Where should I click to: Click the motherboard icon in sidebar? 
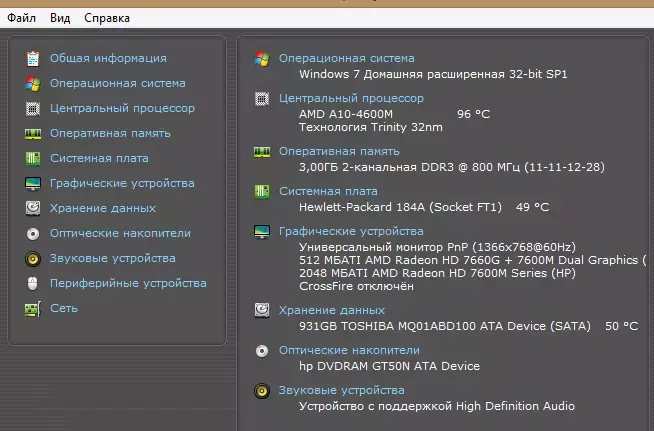[33, 159]
